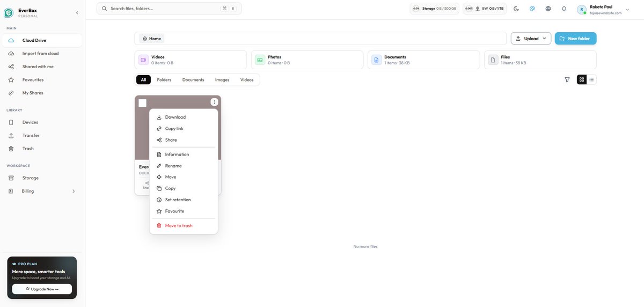Select the Images filter tab
The width and height of the screenshot is (644, 307).
[x=222, y=80]
